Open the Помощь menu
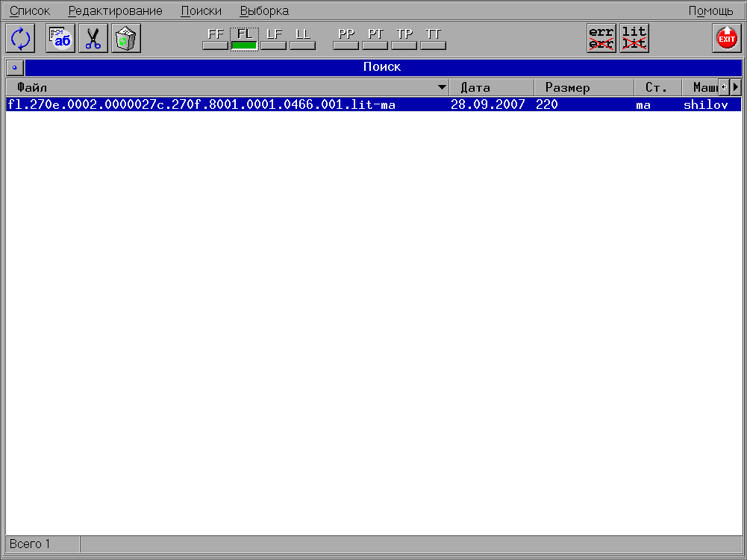This screenshot has width=747, height=560. point(710,10)
